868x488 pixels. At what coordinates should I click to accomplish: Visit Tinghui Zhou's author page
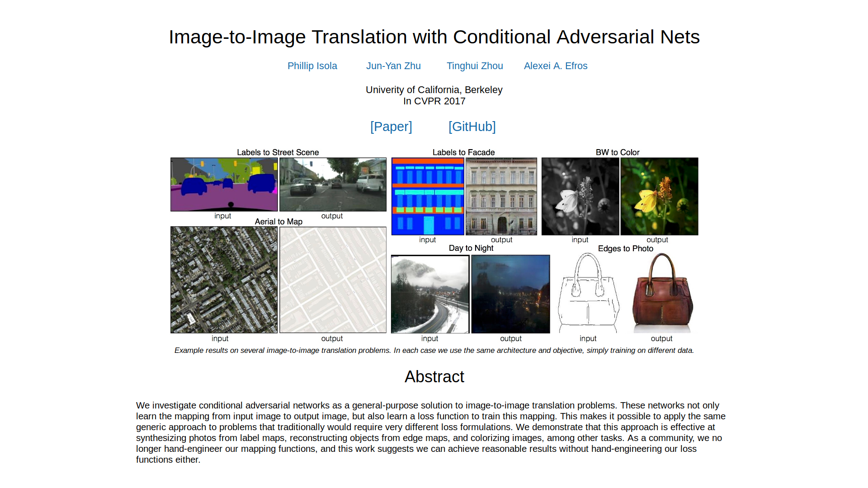tap(475, 66)
